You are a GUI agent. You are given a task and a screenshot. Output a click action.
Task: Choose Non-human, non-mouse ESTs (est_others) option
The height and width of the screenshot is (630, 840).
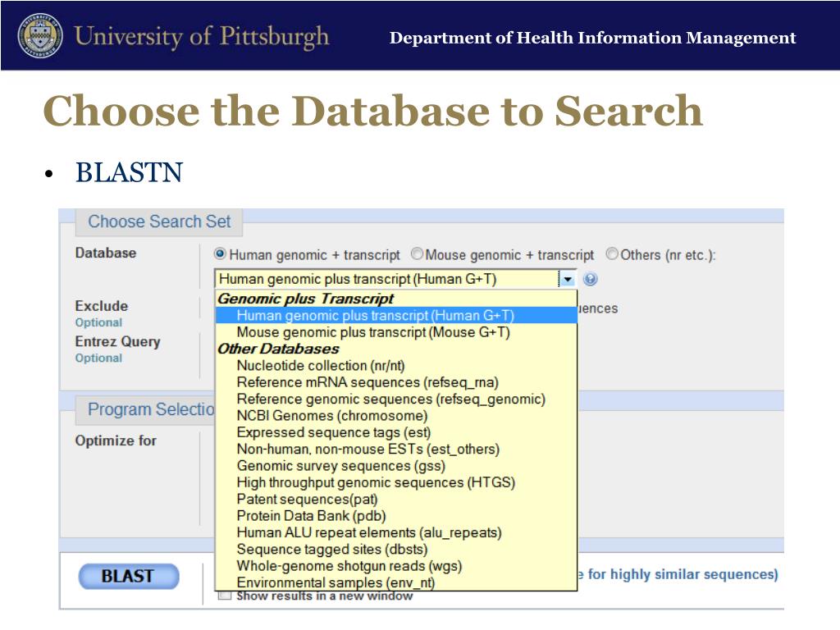396,449
